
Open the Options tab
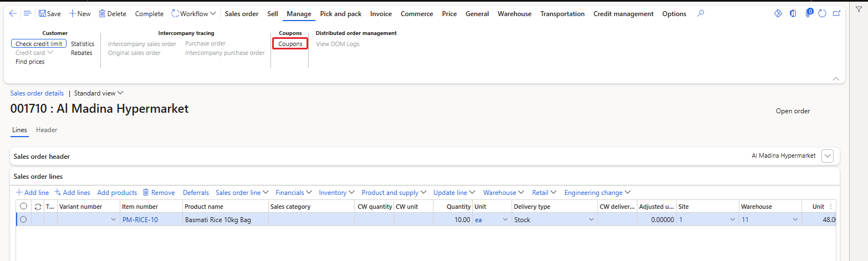(674, 14)
